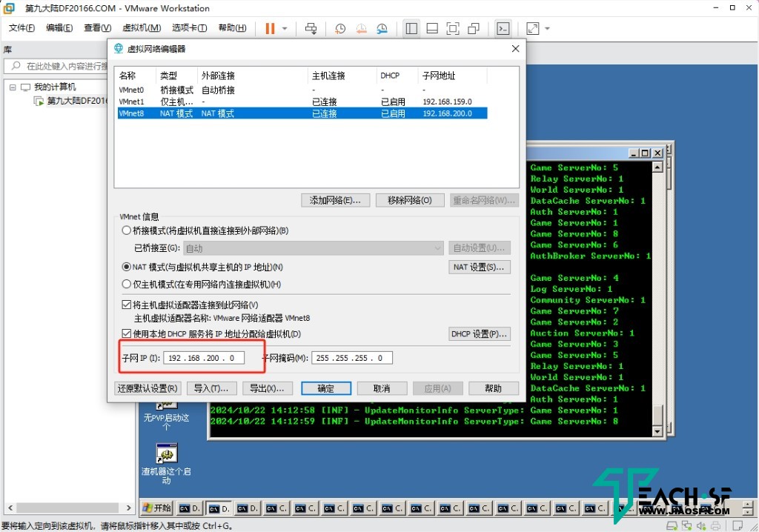Open NAT 设置 button
Image resolution: width=759 pixels, height=532 pixels.
(x=480, y=267)
